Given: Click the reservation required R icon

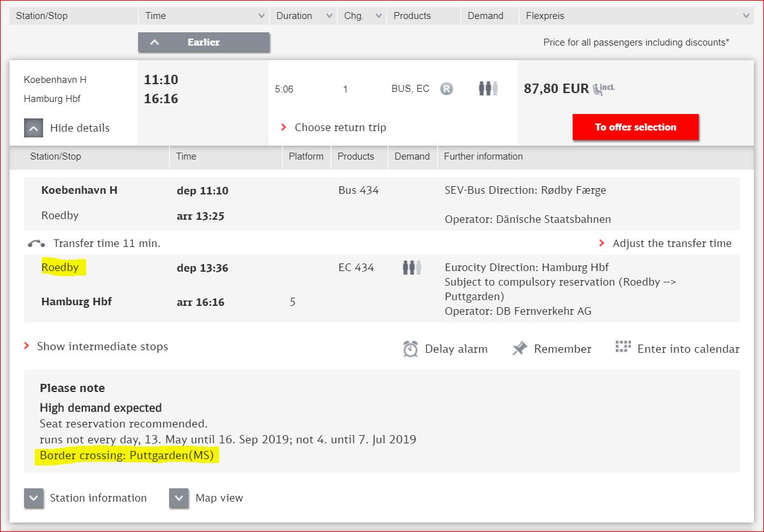Looking at the screenshot, I should [447, 89].
